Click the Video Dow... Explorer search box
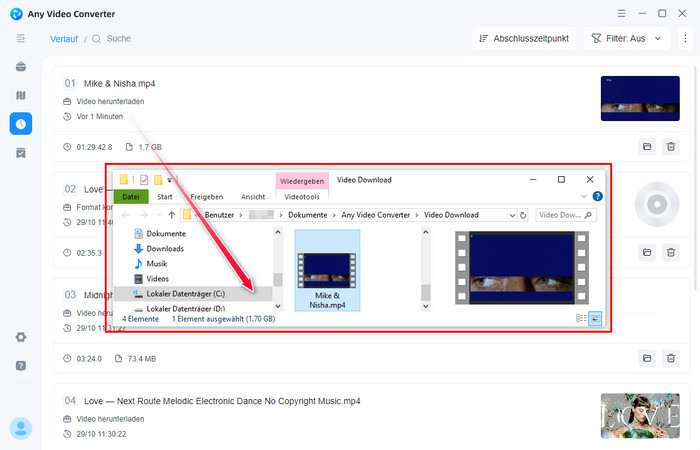 566,215
